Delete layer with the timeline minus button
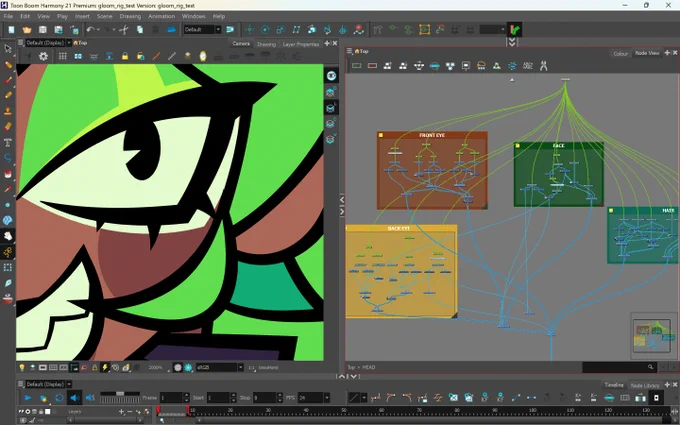 pos(130,412)
